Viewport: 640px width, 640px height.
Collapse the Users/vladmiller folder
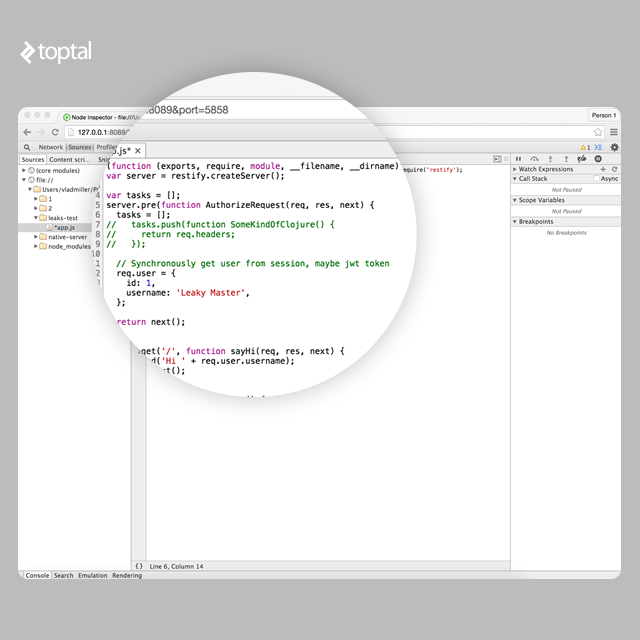(30, 189)
